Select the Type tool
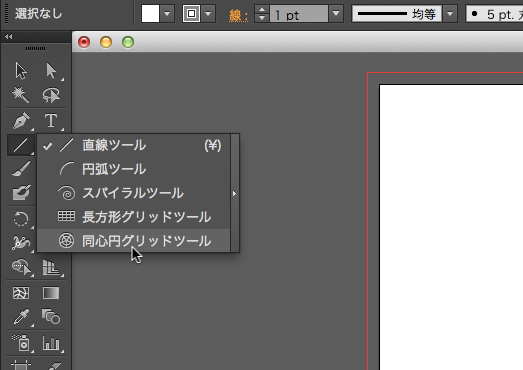 pos(51,120)
